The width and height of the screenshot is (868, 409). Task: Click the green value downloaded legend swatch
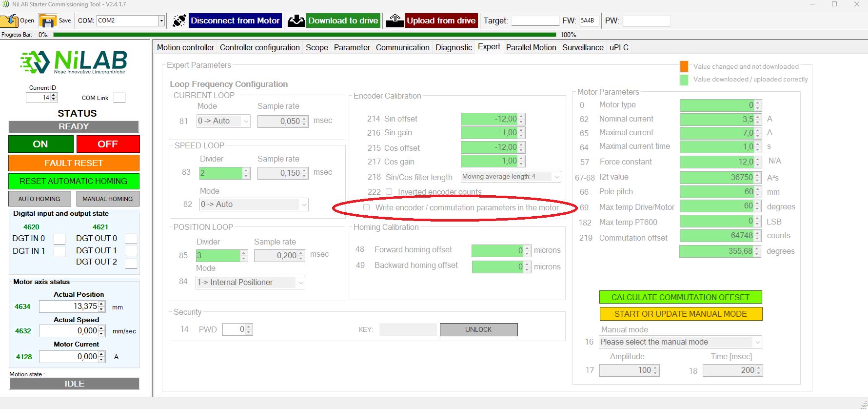point(684,80)
